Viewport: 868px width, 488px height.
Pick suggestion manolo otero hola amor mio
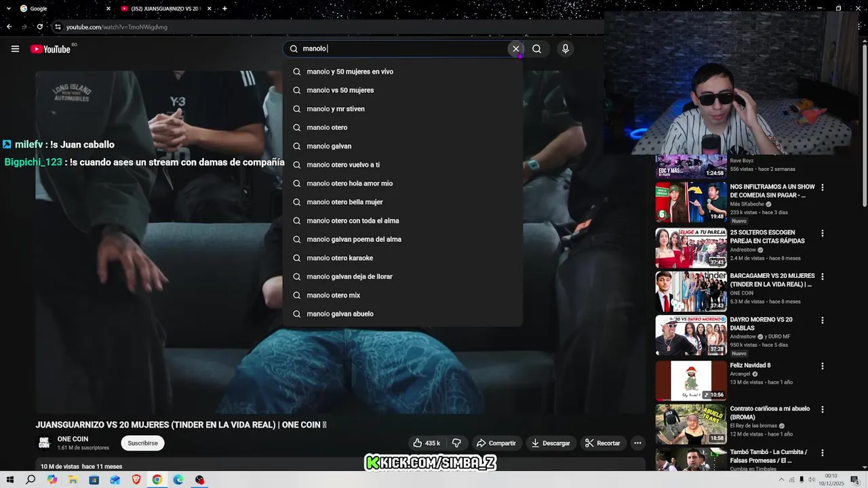403,183
